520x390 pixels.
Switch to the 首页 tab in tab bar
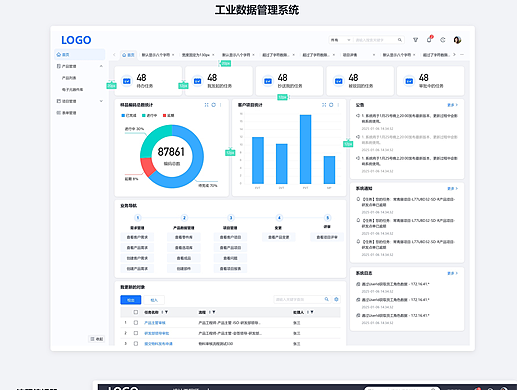tap(128, 55)
